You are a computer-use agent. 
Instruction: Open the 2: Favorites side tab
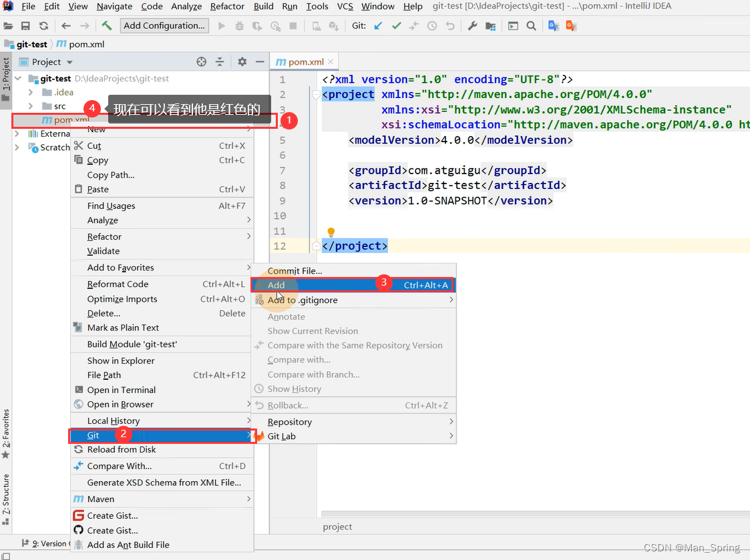[x=6, y=433]
